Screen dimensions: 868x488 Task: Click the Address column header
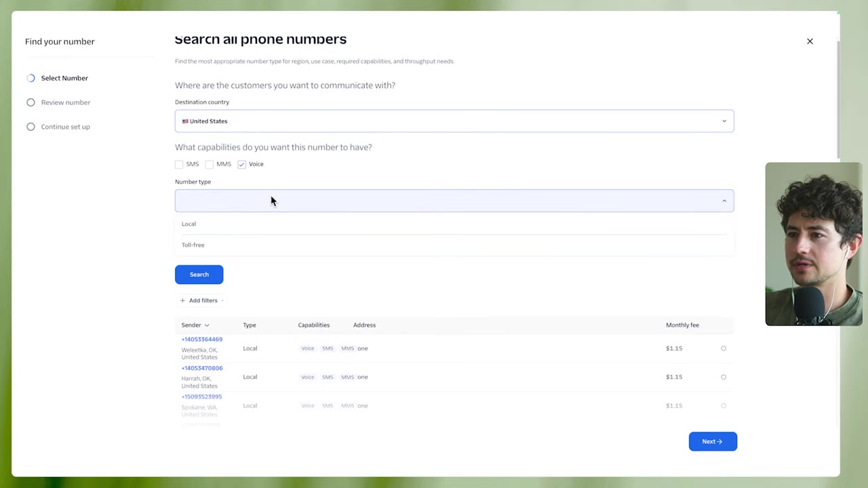point(364,325)
